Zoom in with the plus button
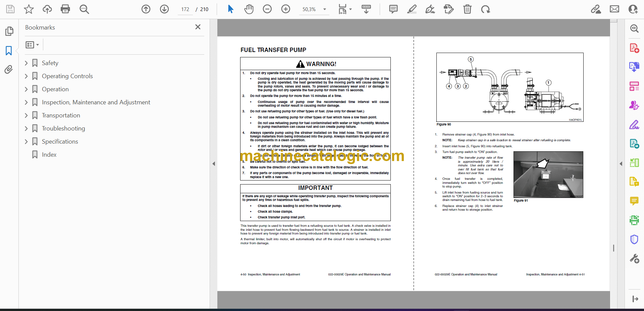This screenshot has width=644, height=311. [x=286, y=9]
